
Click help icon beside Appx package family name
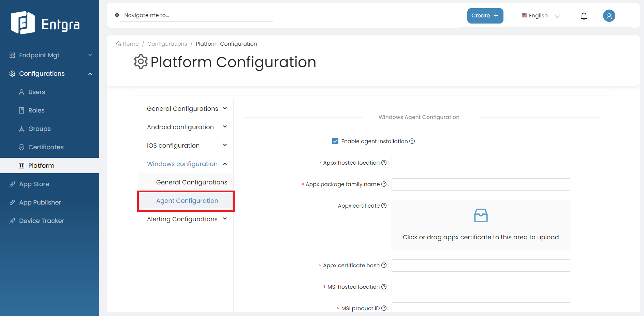point(384,184)
